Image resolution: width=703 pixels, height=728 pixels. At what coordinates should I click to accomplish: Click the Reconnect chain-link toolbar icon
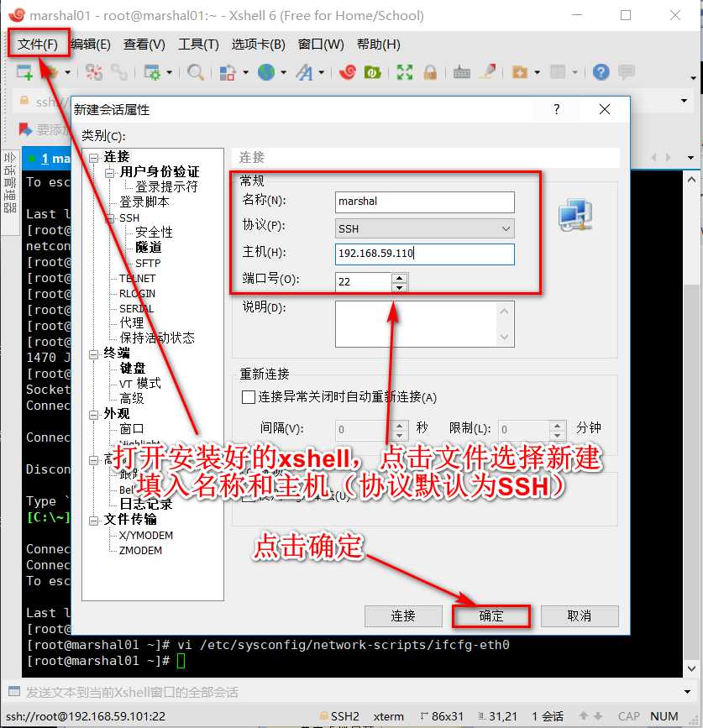[119, 72]
